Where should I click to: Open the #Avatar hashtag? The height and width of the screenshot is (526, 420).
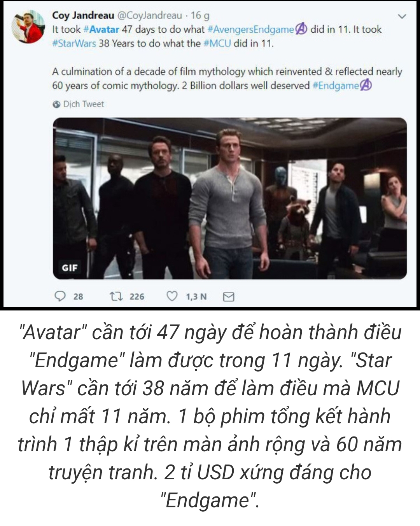pyautogui.click(x=101, y=30)
